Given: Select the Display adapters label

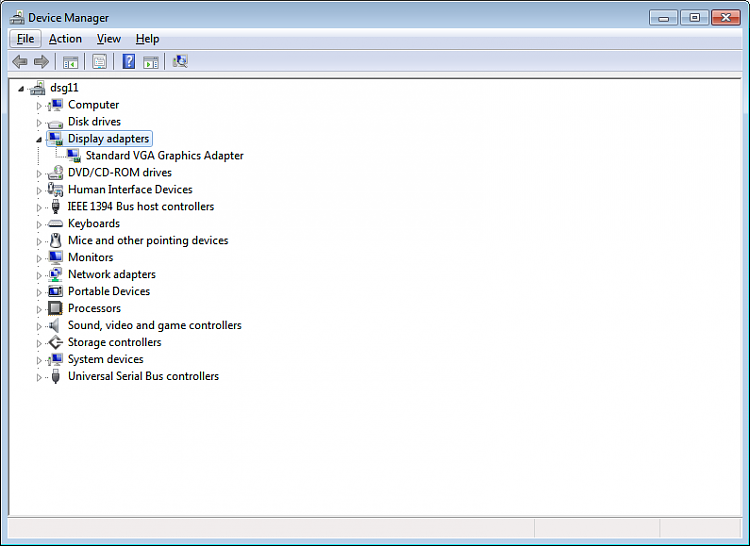Looking at the screenshot, I should [x=109, y=139].
